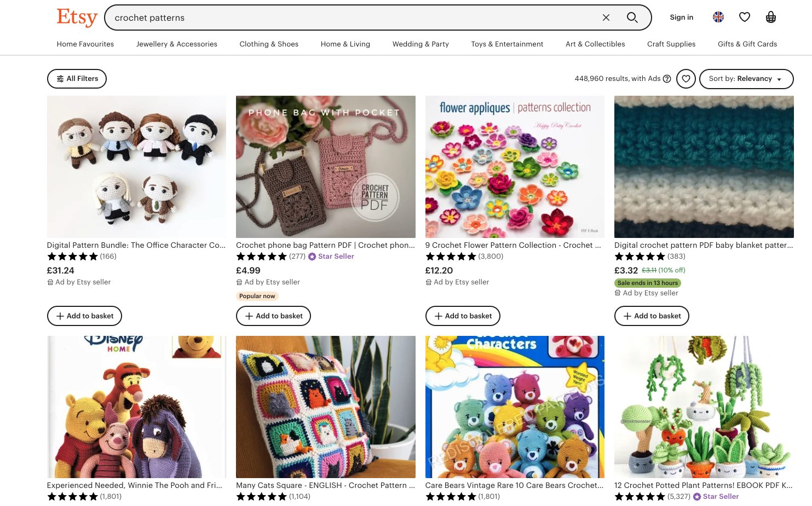Screen dimensions: 812x506
Task: Select the Jewellery & Accessories menu
Action: click(176, 44)
